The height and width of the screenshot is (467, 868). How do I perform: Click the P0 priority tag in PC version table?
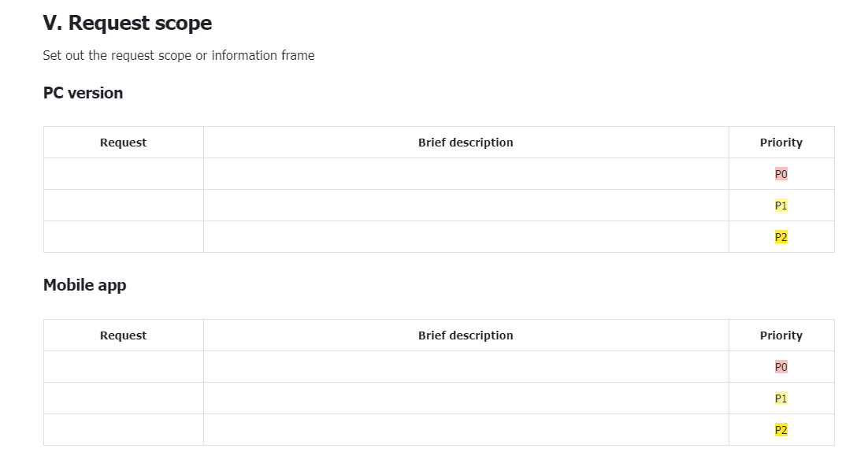[x=781, y=174]
